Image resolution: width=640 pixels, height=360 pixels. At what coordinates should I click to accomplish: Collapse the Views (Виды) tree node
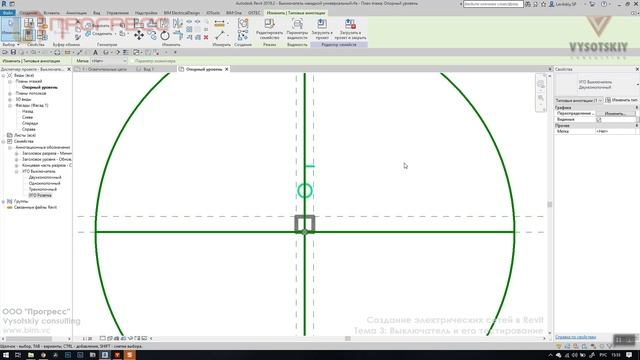coord(4,76)
